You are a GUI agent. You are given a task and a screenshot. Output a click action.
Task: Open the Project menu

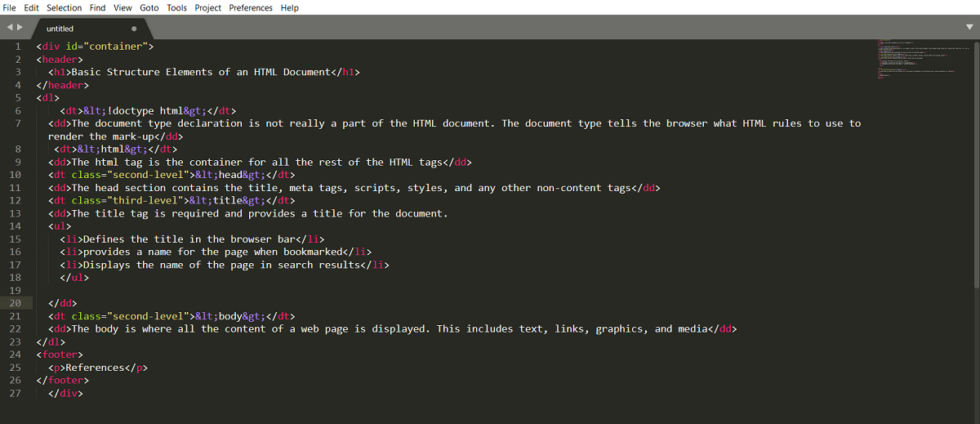[x=208, y=8]
